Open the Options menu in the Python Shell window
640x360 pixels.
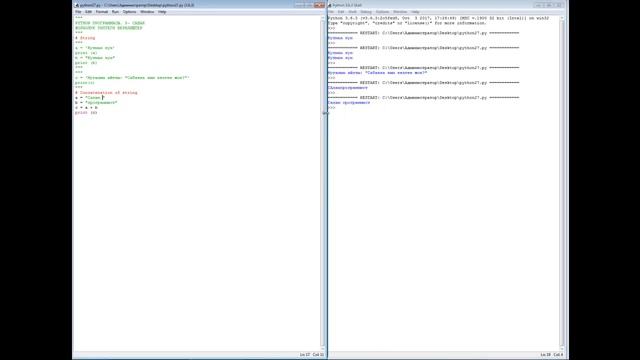coord(382,12)
